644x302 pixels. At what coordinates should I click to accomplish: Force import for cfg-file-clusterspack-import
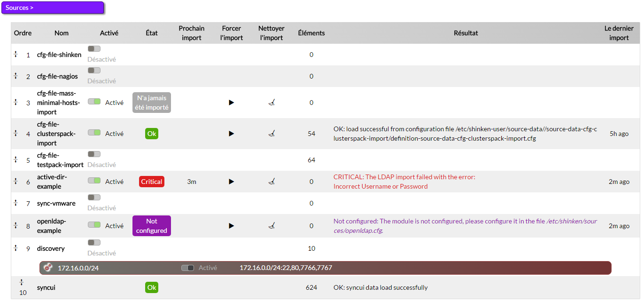point(231,134)
